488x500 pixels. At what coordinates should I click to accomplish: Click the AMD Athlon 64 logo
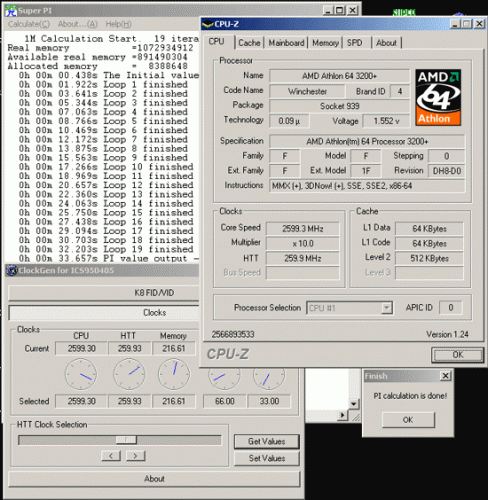point(438,97)
